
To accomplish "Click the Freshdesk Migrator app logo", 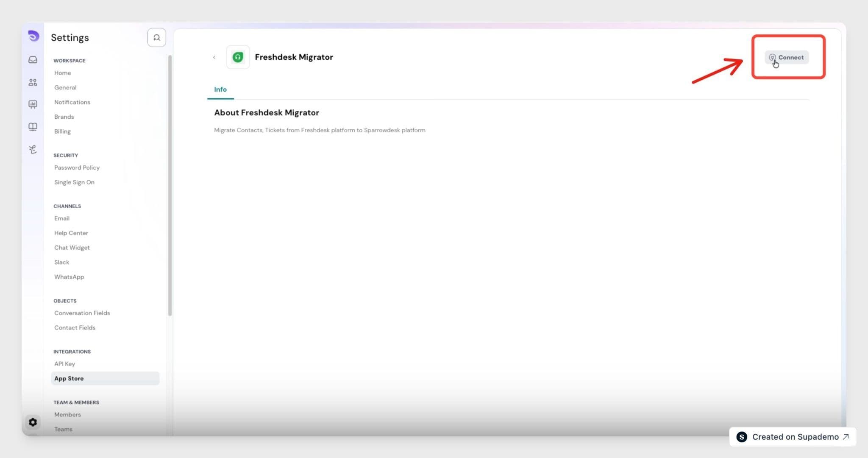I will pyautogui.click(x=238, y=57).
